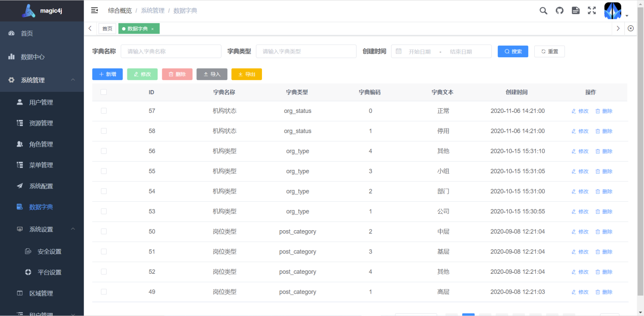Toggle the sidebar collapse hamburger icon
Screen dimensions: 644x316
click(x=94, y=10)
